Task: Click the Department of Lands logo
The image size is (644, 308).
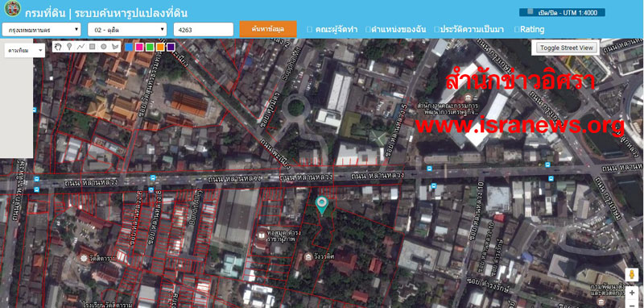Action: click(12, 9)
